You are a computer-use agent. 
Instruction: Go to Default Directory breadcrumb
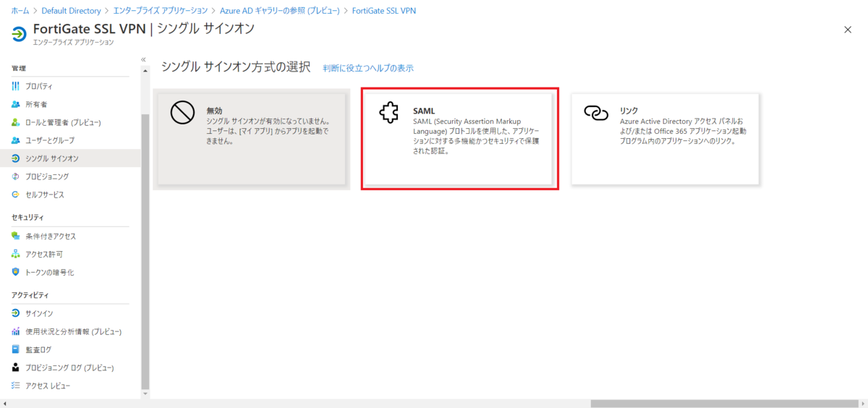coord(71,11)
